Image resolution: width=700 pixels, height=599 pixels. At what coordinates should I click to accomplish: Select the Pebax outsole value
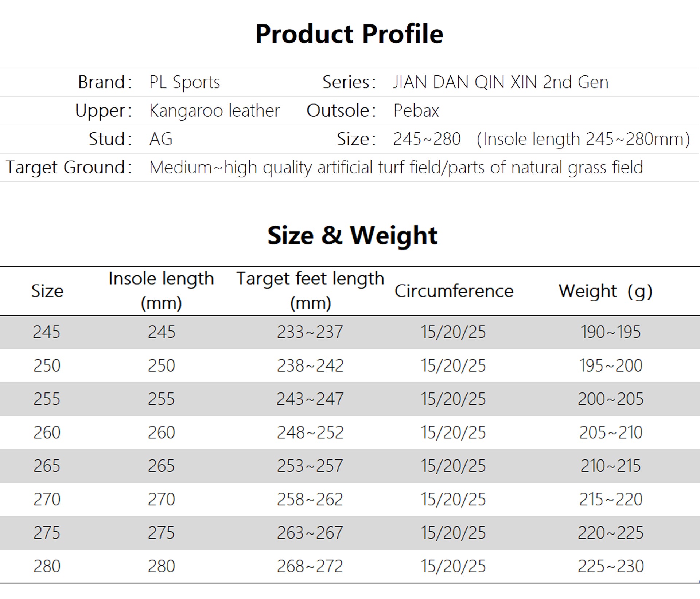416,111
